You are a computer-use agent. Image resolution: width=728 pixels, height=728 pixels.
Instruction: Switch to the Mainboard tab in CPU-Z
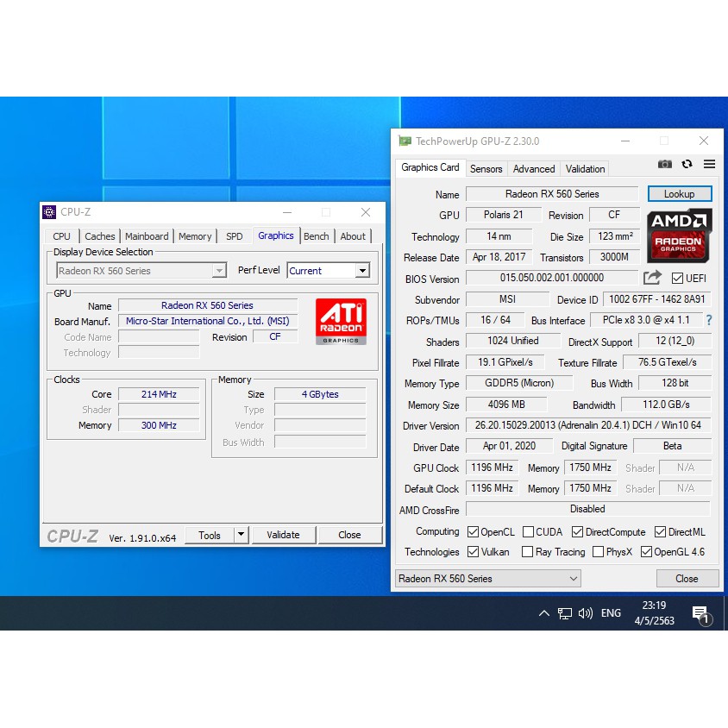(x=147, y=236)
